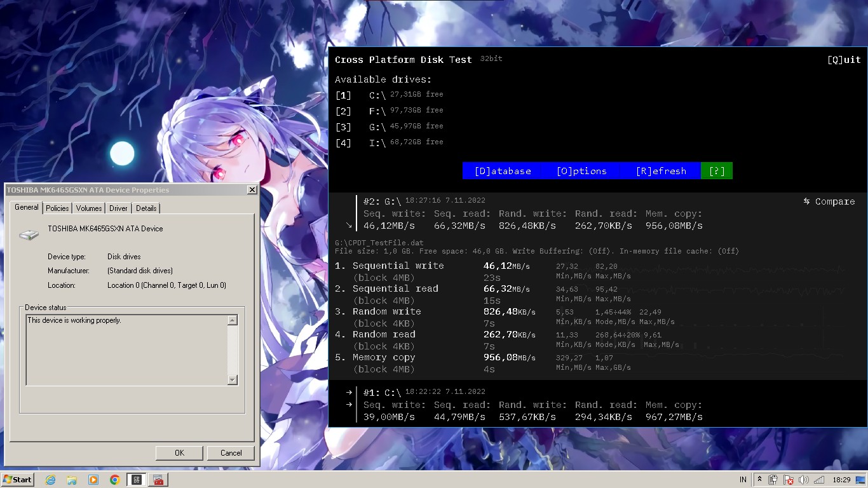Show hidden tray icons arrow
This screenshot has height=488, width=868.
pos(759,480)
